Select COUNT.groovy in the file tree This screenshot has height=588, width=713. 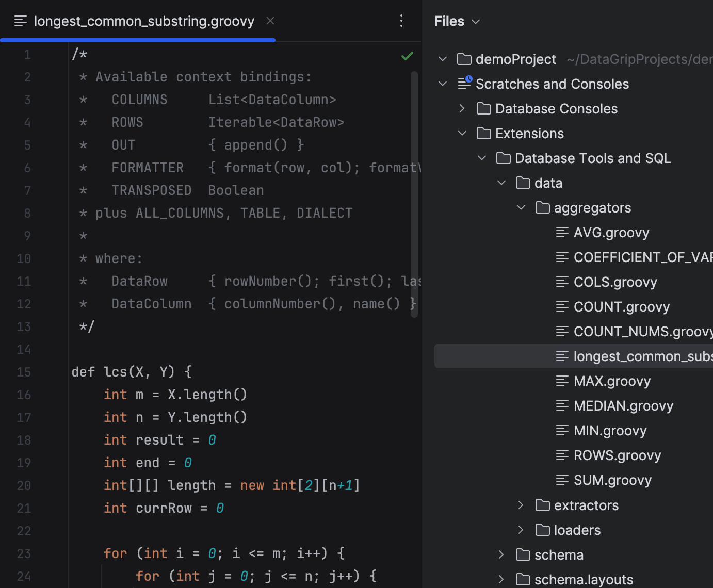tap(622, 306)
